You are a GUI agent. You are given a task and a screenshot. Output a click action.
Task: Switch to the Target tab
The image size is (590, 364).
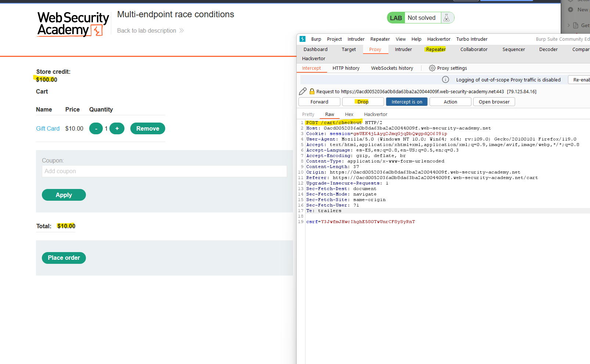(x=349, y=50)
